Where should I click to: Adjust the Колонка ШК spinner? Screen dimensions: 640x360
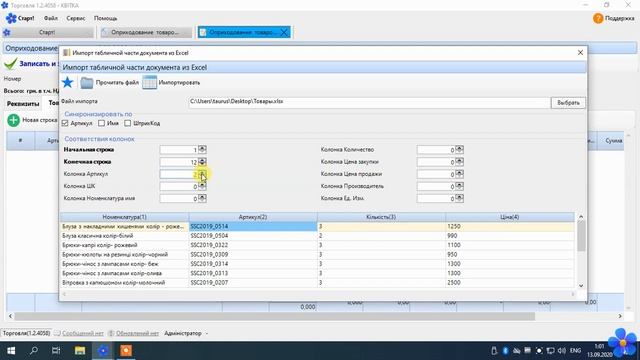tap(202, 187)
